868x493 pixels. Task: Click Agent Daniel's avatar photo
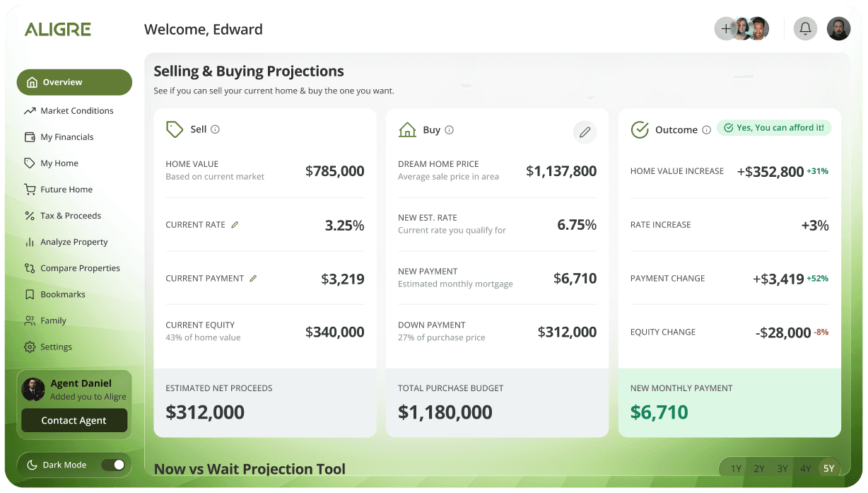click(33, 390)
